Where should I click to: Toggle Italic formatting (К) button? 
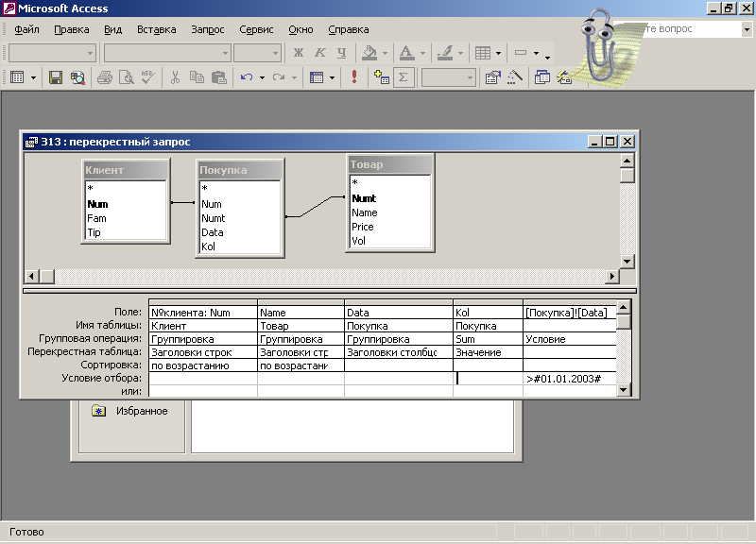(320, 53)
